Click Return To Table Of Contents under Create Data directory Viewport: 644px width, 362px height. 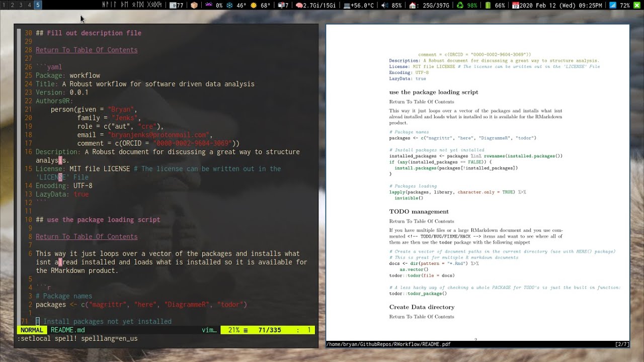pyautogui.click(x=422, y=317)
